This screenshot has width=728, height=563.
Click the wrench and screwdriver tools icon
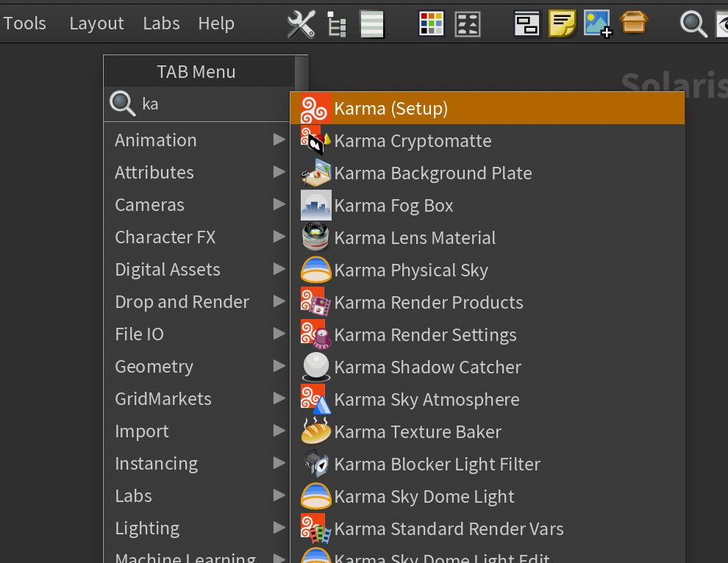tap(301, 24)
